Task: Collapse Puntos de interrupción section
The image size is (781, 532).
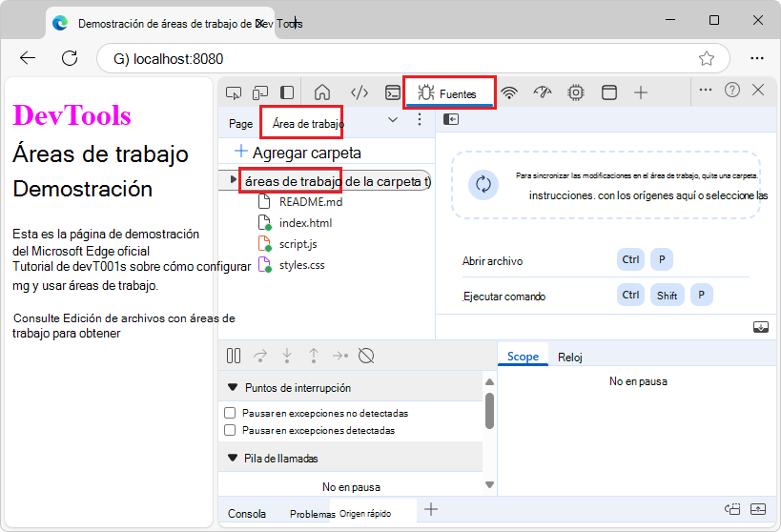Action: pos(232,387)
